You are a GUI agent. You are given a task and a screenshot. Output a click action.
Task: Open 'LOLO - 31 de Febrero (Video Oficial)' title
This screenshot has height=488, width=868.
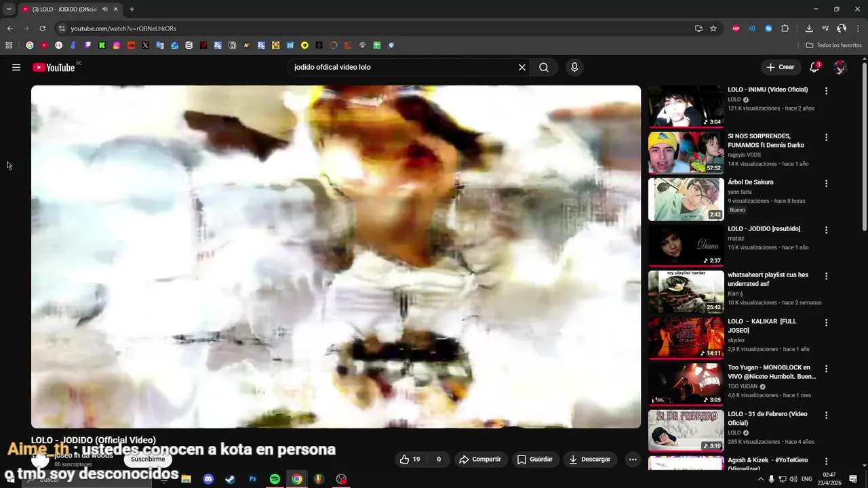pyautogui.click(x=767, y=418)
